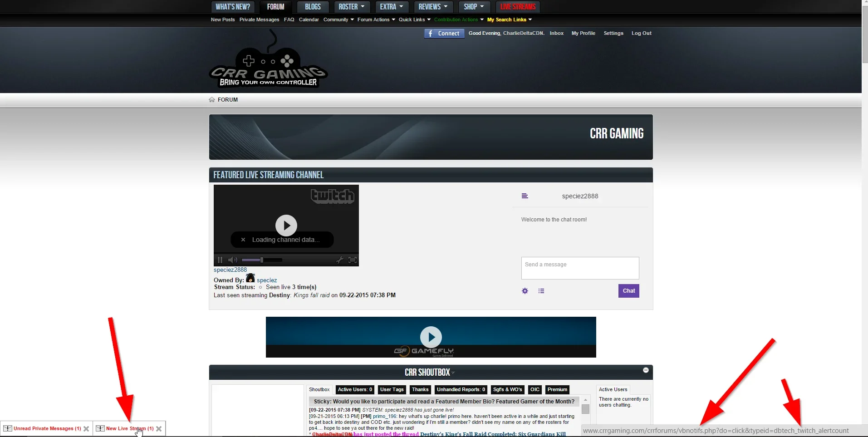Expand the Community dropdown
The width and height of the screenshot is (868, 437).
coord(338,20)
